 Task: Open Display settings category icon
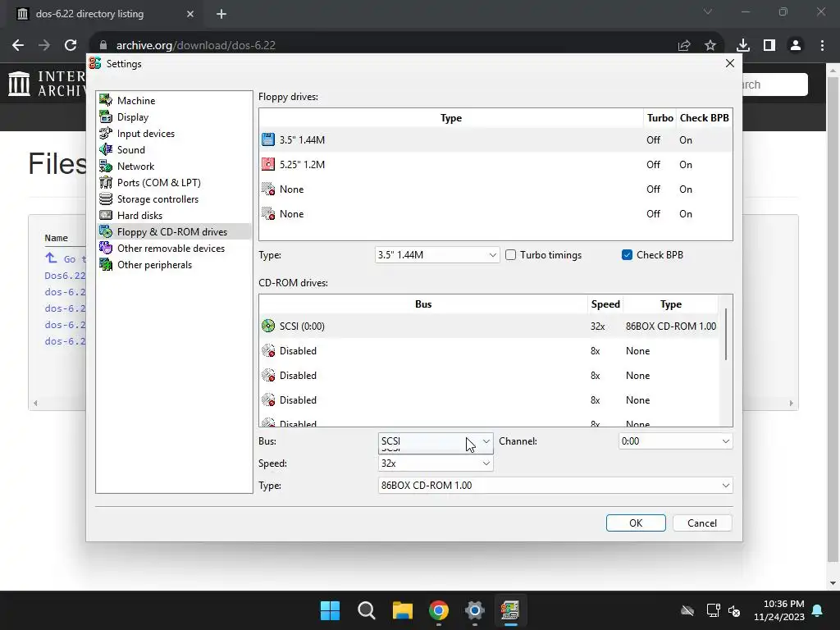[x=106, y=116]
